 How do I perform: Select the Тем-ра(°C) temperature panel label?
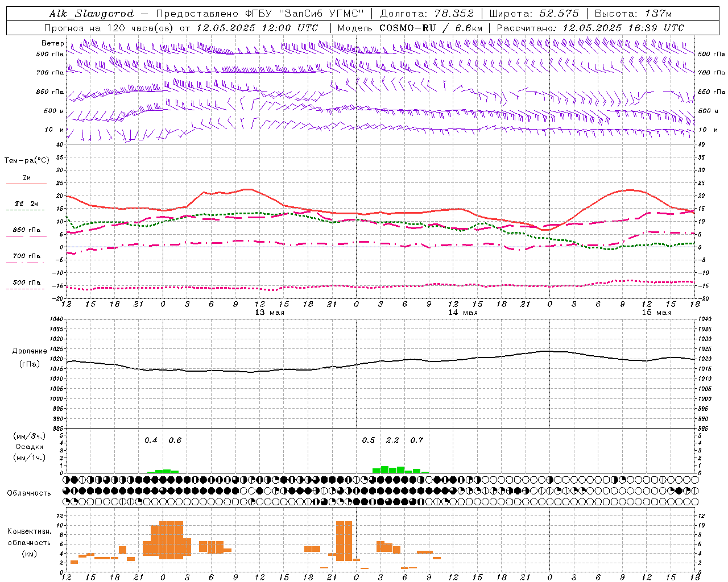[27, 161]
